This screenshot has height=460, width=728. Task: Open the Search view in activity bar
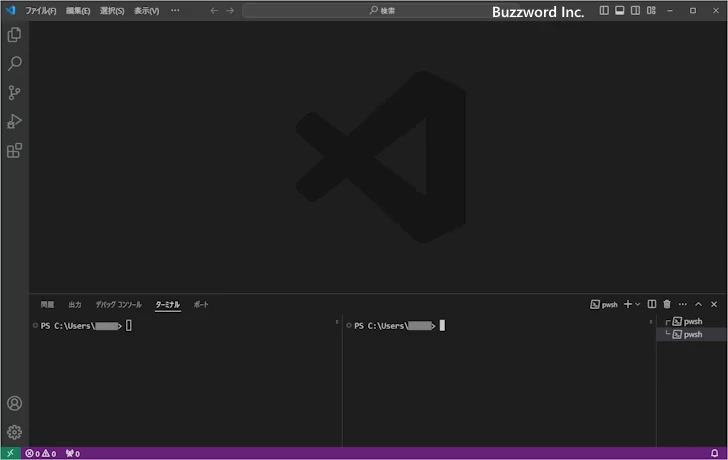tap(14, 64)
